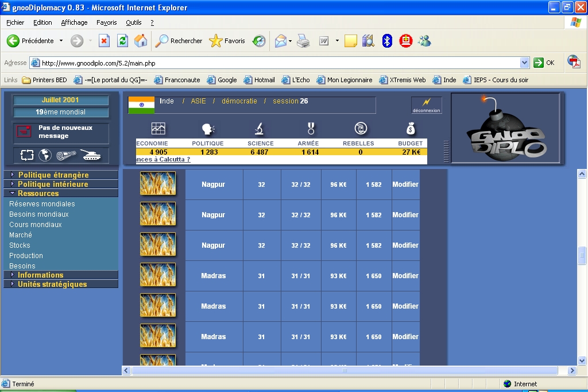The width and height of the screenshot is (588, 392).
Task: Click the vertical scrollbar down arrow
Action: pyautogui.click(x=582, y=360)
